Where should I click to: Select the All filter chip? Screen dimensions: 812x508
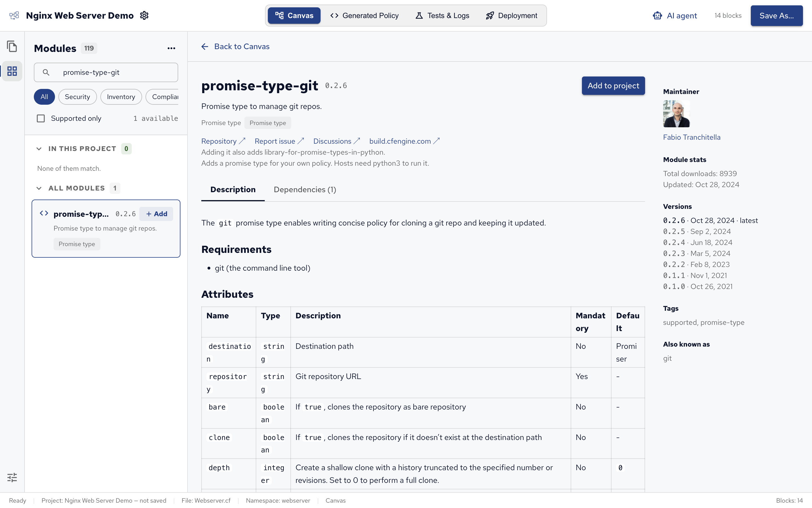44,97
